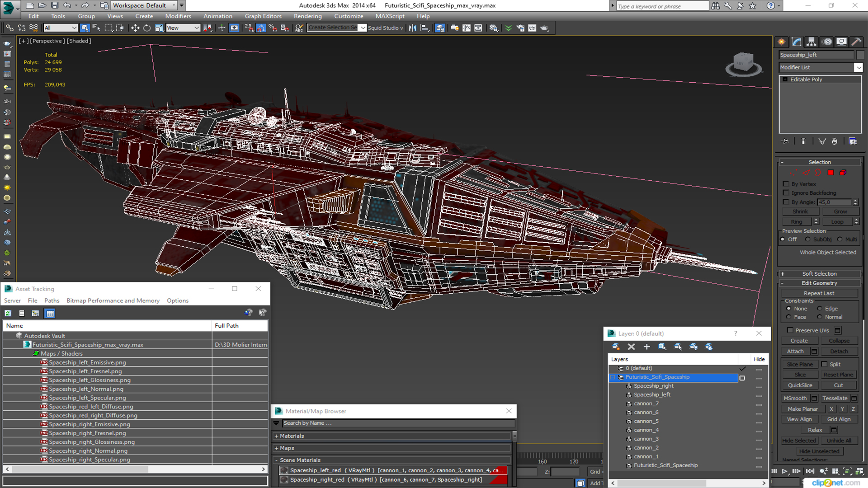The width and height of the screenshot is (868, 488).
Task: Click the Hide Unselected button
Action: pos(819,451)
